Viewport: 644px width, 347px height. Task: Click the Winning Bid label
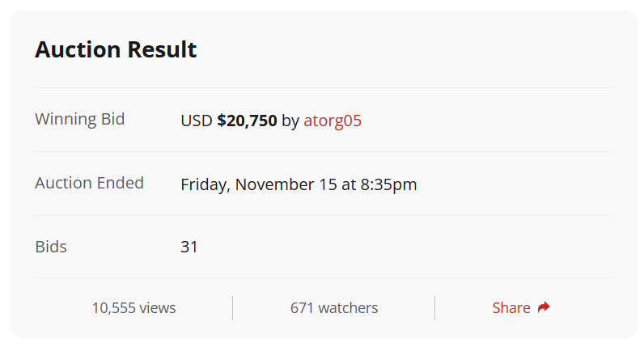pos(79,119)
